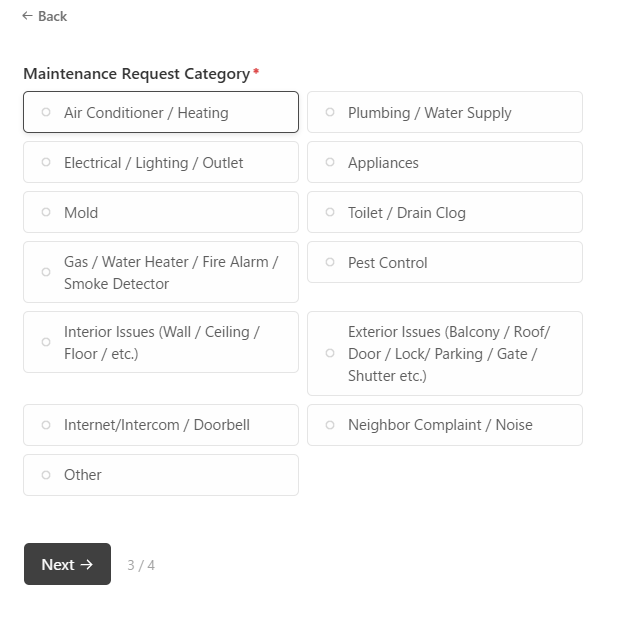
Task: Select Internet/Intercom / Doorbell option
Action: (160, 425)
